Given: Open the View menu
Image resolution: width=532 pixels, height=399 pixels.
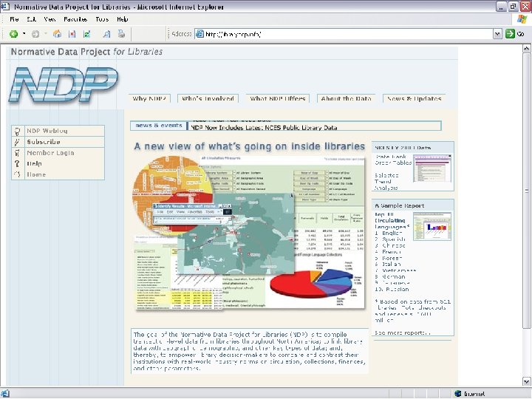Looking at the screenshot, I should point(50,19).
